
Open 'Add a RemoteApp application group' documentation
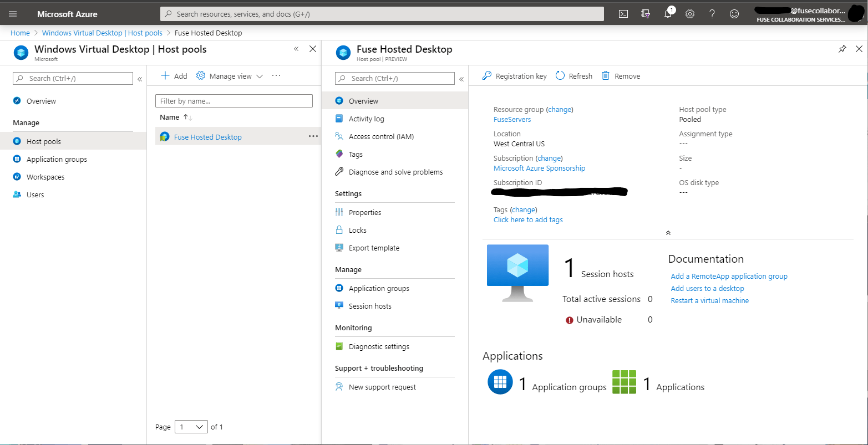coord(729,276)
